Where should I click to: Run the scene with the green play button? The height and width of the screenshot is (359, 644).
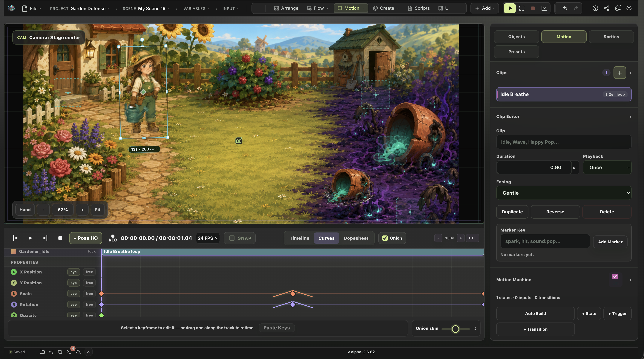(x=510, y=8)
